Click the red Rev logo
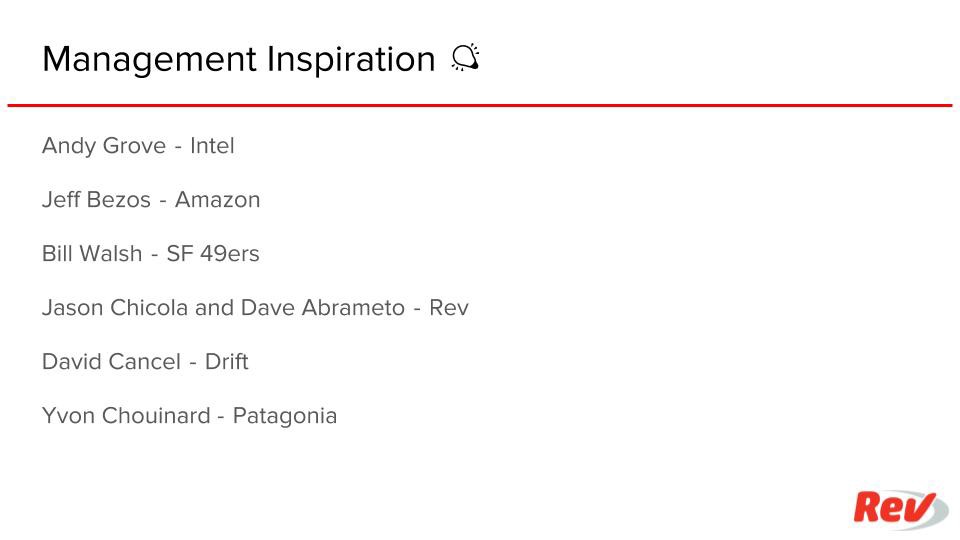Viewport: 960px width, 540px height. 899,509
